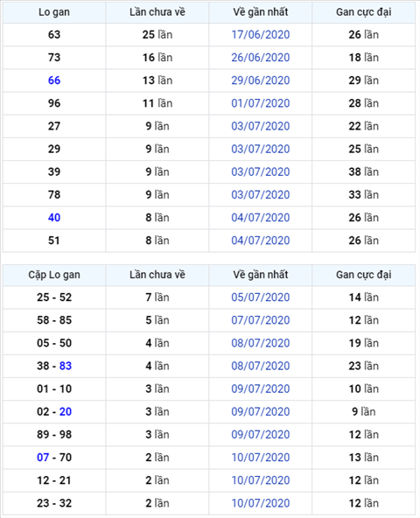Open the 17/06/2020 date link
Viewport: 420px width, 518px height.
click(261, 35)
